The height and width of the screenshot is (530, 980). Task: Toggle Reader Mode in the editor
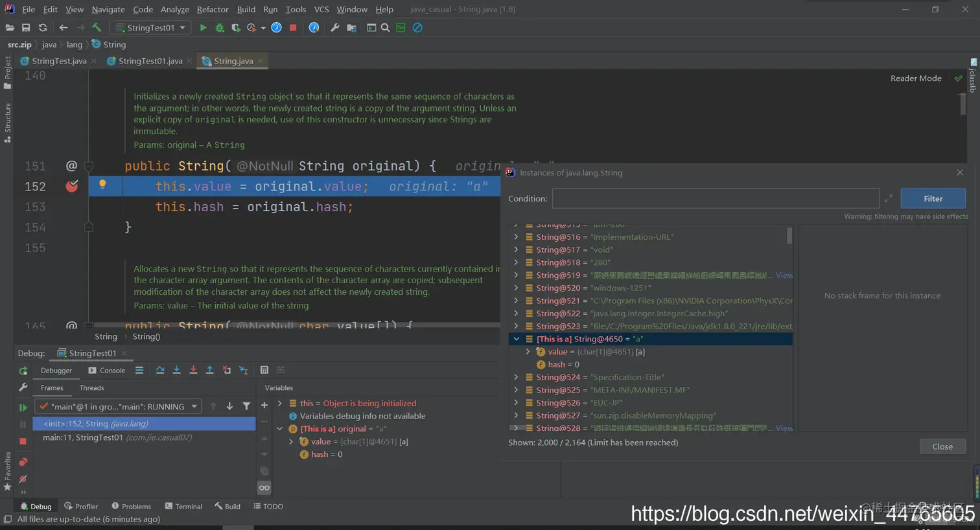916,78
